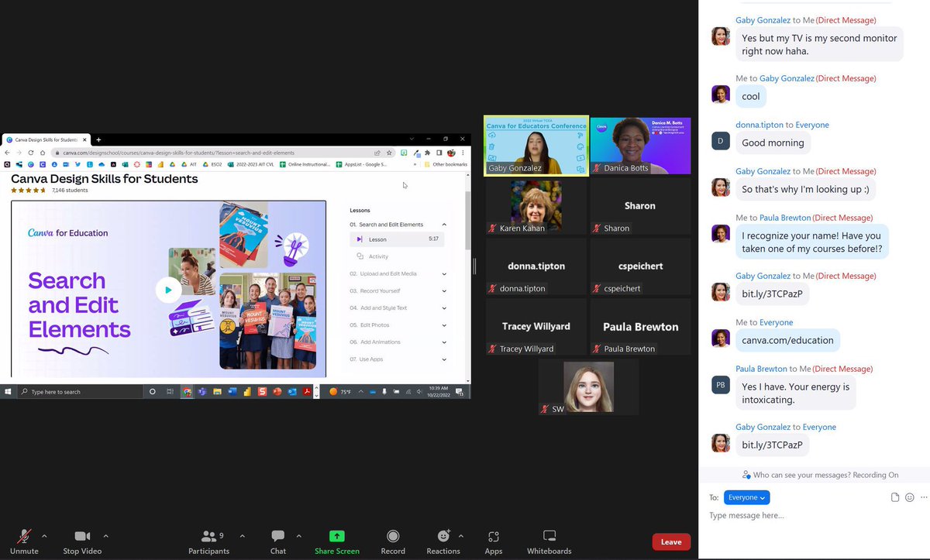
Task: Open Chrome three-dot menu
Action: (x=463, y=153)
